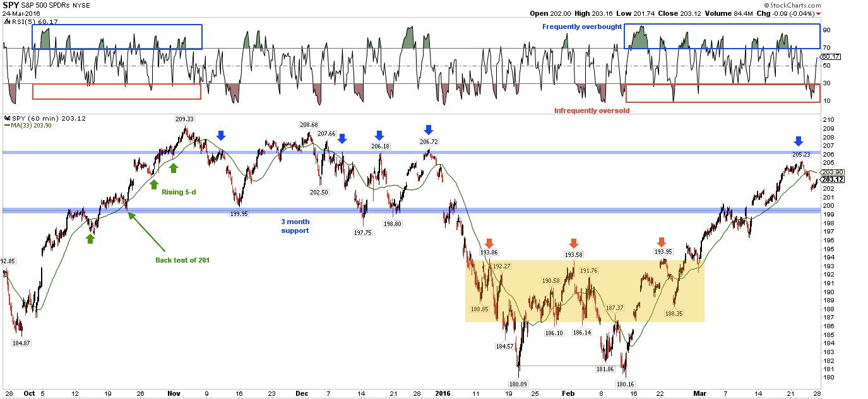Click the 181.86 price label
The width and height of the screenshot is (868, 399).
[x=605, y=369]
